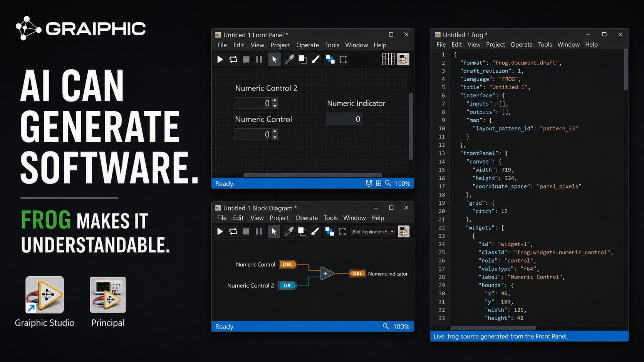This screenshot has height=362, width=644.
Task: Click resize objects frame icon in Front Panel
Action: coord(343,59)
